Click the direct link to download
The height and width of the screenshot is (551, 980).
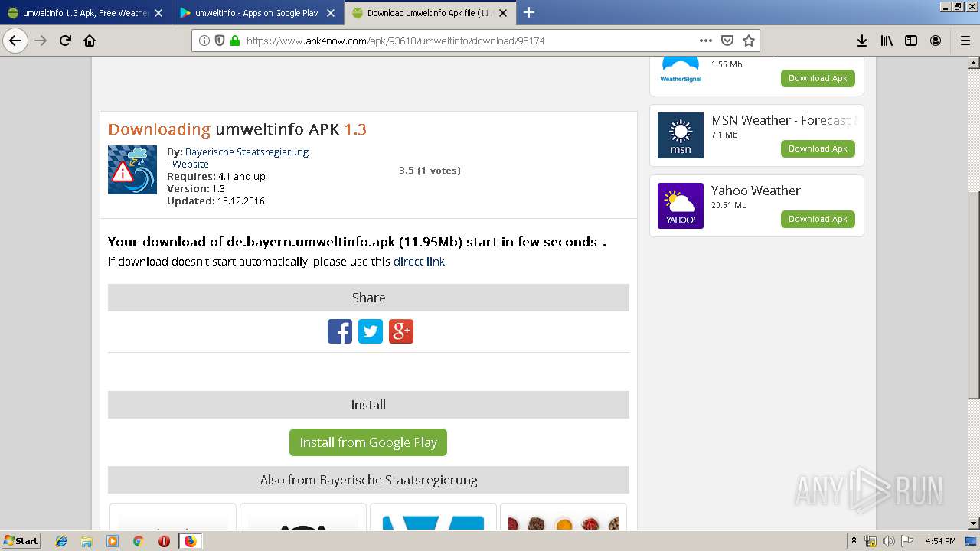419,262
